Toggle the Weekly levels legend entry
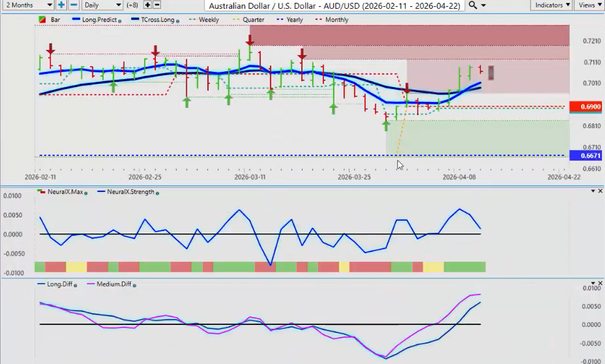Screen dimensions: 605x364 pyautogui.click(x=204, y=20)
